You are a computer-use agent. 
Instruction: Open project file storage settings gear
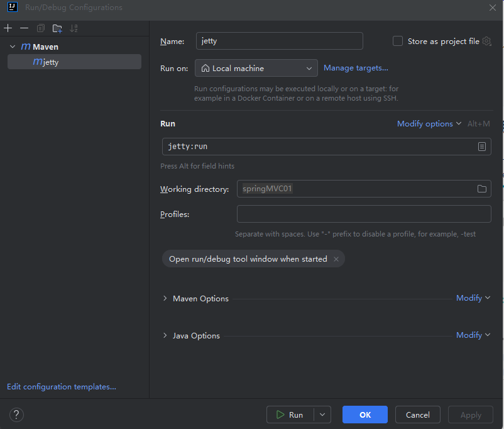pos(487,41)
